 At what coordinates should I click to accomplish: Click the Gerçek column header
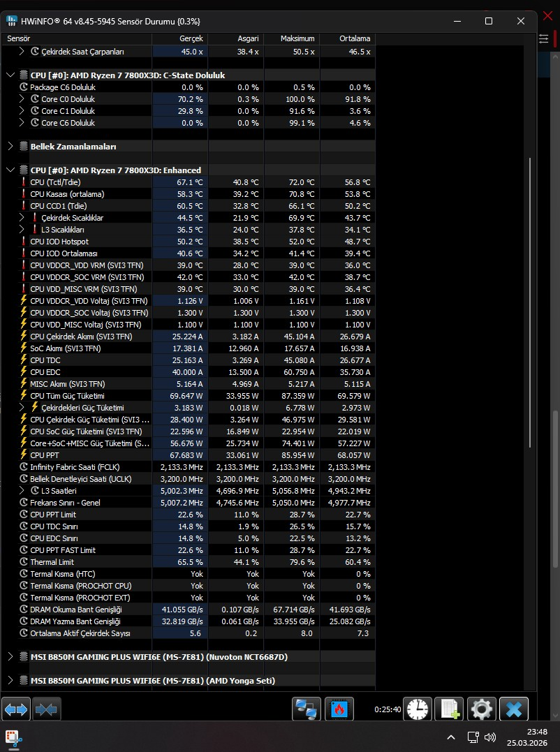pyautogui.click(x=180, y=38)
